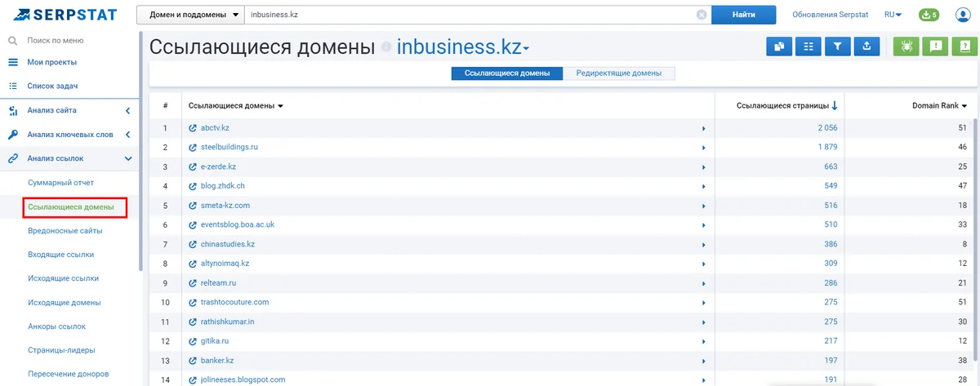Expand the Анализ ключевых слов menu section

[x=127, y=135]
